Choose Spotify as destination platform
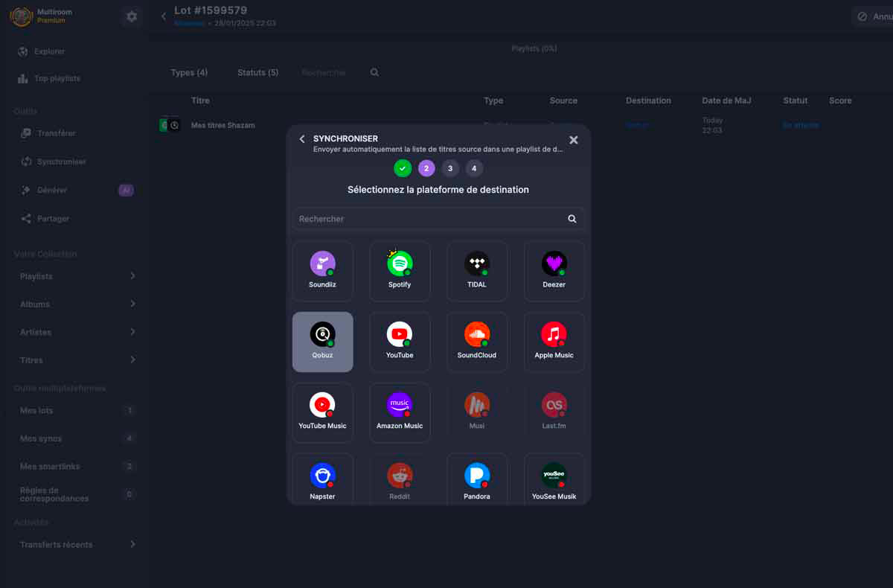Viewport: 893px width, 588px height. coord(400,271)
